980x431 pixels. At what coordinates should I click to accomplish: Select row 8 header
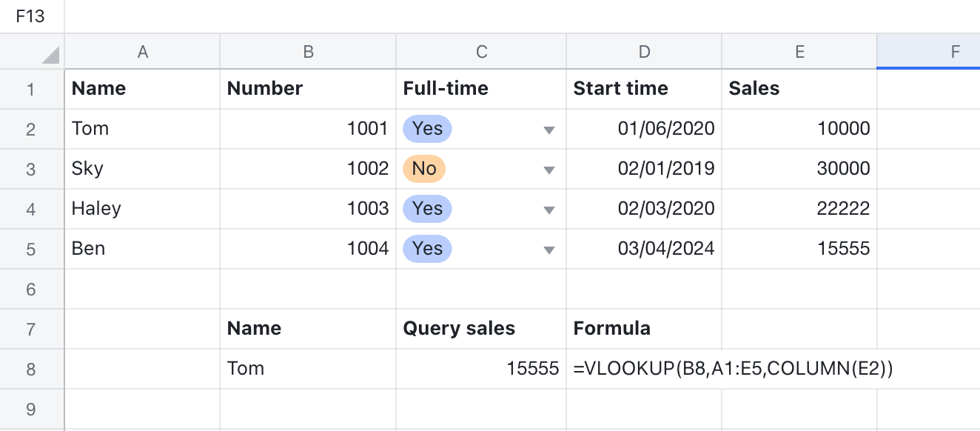click(x=32, y=368)
